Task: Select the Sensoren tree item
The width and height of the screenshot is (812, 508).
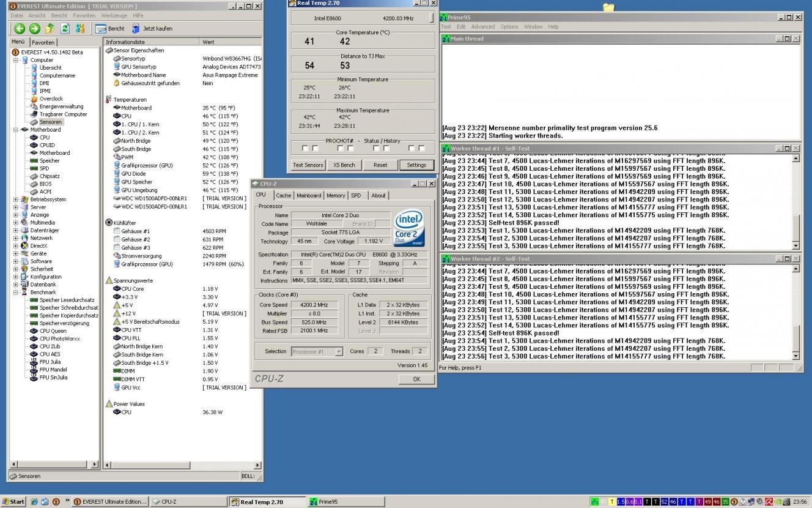Action: tap(51, 122)
